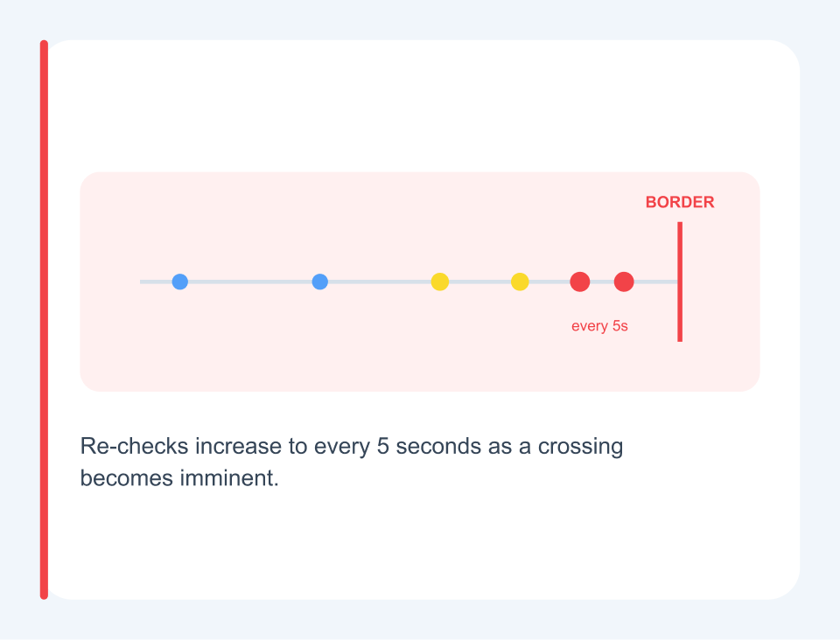Click the red vertical border line
840x640 pixels.
point(680,282)
